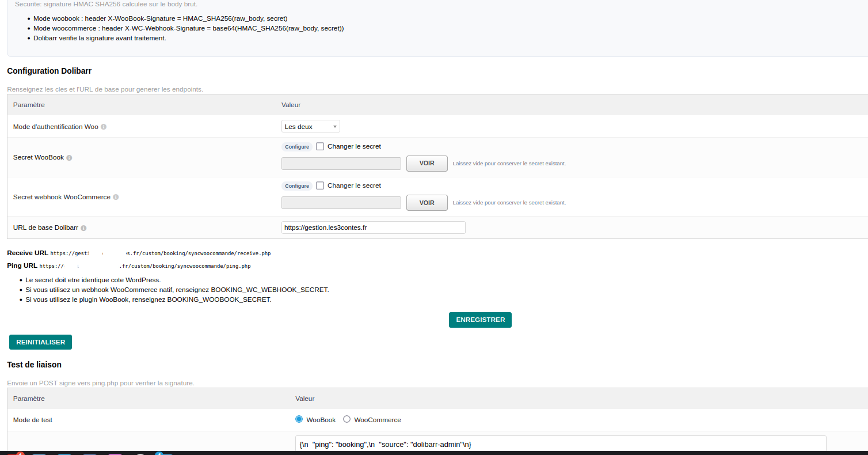The image size is (868, 455).
Task: Select the WooBook test mode radio button
Action: (x=299, y=419)
